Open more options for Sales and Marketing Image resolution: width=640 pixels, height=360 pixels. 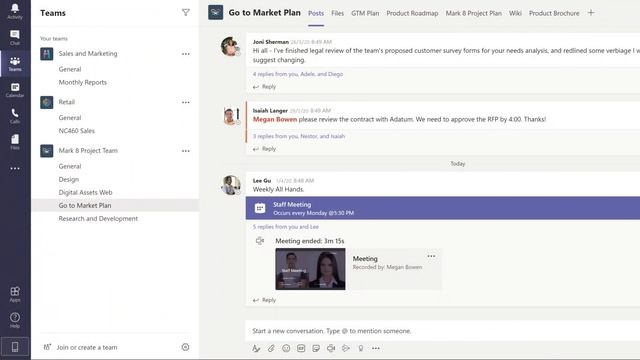(186, 54)
